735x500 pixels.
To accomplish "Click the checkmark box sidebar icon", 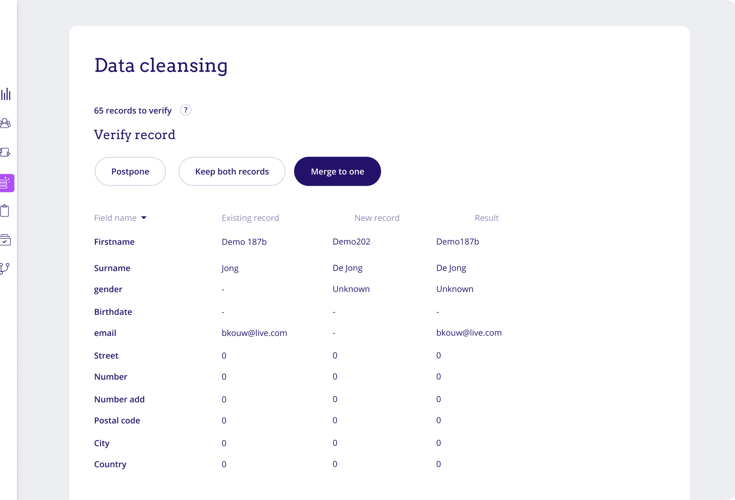I will (6, 240).
